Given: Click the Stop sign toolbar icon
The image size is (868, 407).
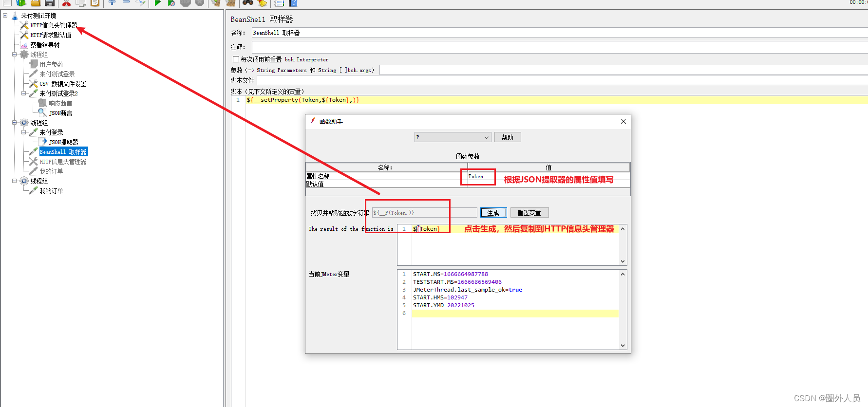Looking at the screenshot, I should 186,2.
